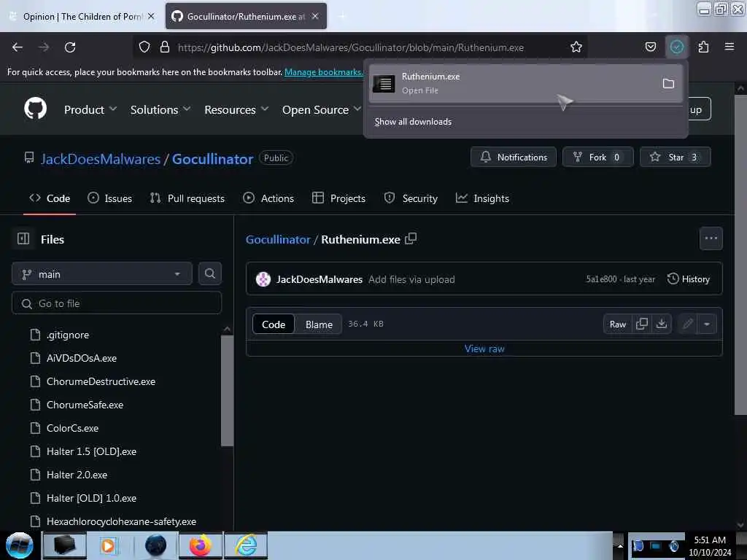Screen dimensions: 747x560
Task: Search files with the magnifier button
Action: [x=209, y=274]
